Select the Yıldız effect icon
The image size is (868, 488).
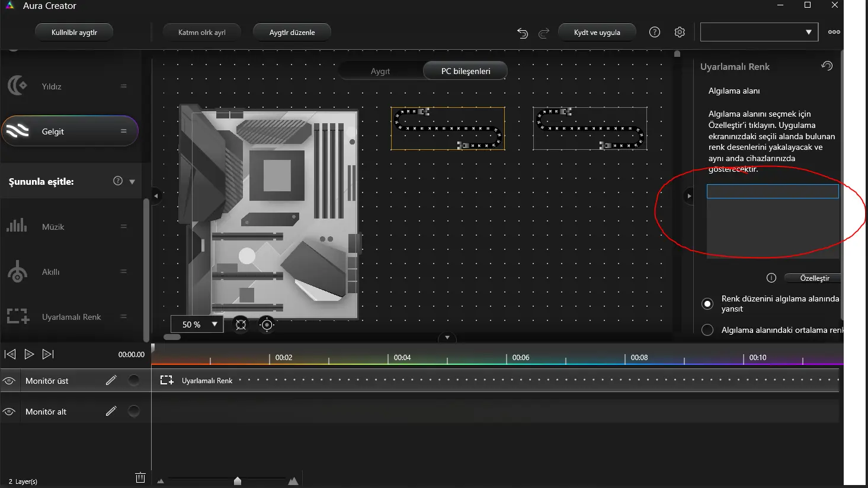17,86
